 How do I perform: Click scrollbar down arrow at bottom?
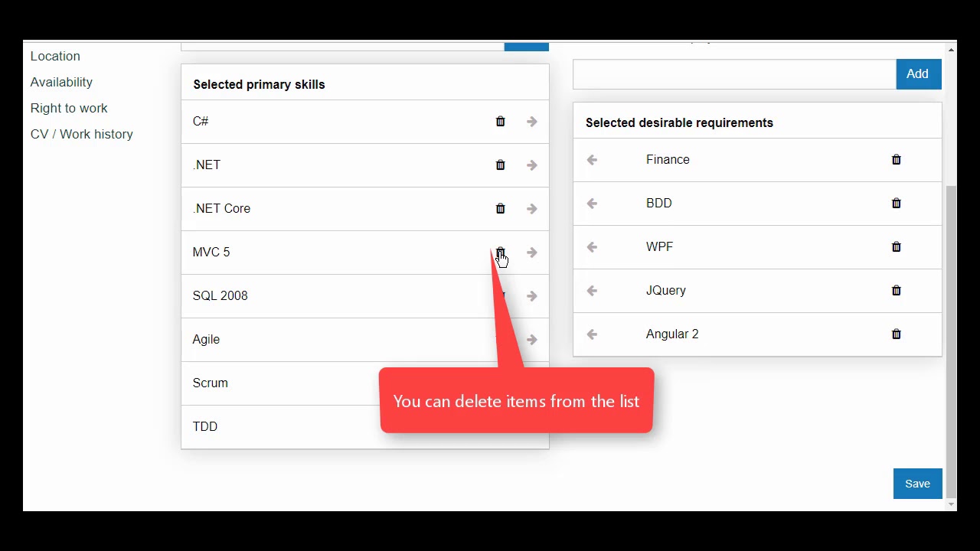(951, 504)
